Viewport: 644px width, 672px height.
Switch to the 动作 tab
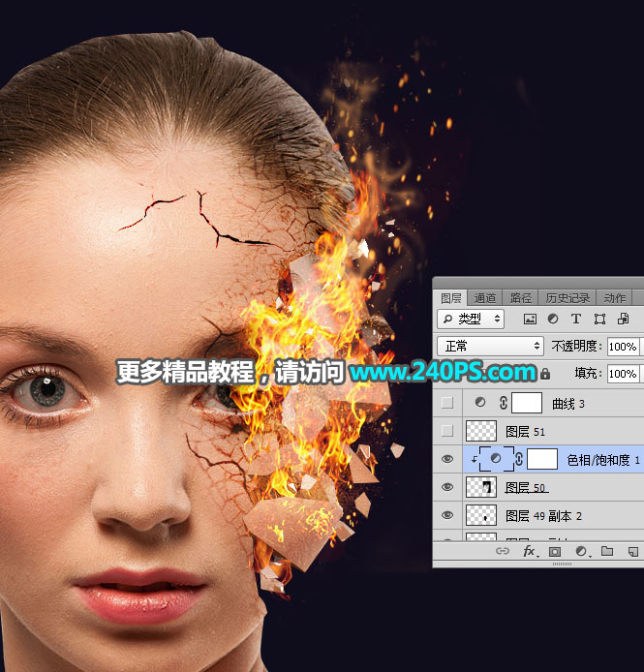(614, 298)
